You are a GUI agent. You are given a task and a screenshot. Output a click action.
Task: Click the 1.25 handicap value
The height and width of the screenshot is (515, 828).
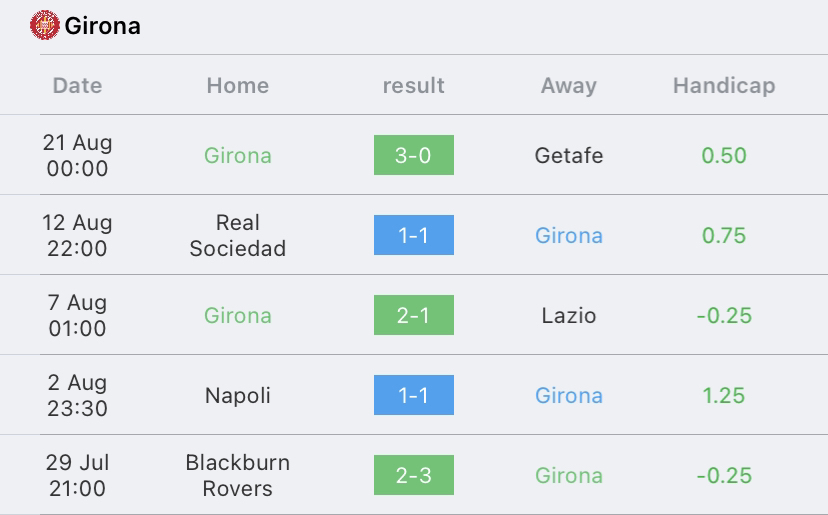[x=724, y=396]
